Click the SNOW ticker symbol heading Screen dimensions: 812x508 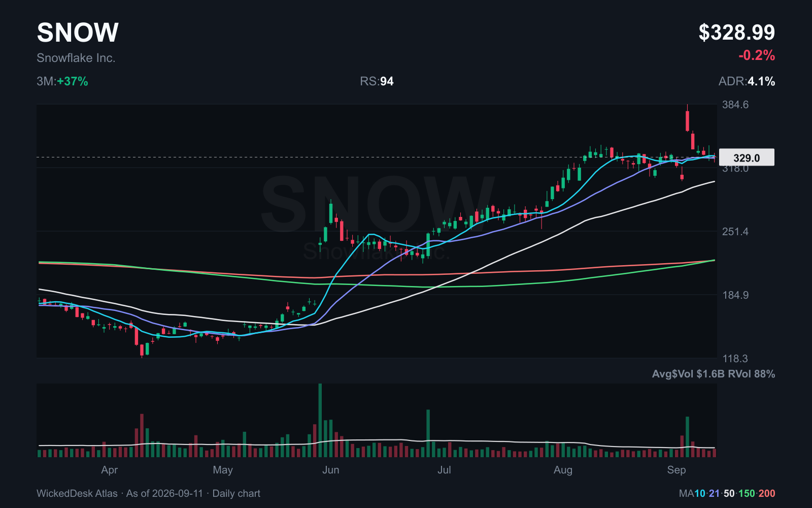78,33
